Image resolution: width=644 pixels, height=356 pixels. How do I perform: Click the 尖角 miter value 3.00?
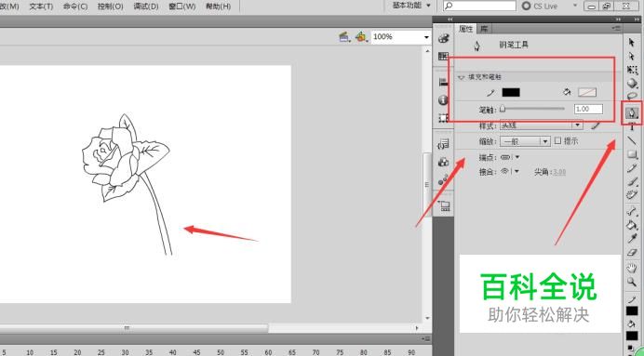coord(559,172)
